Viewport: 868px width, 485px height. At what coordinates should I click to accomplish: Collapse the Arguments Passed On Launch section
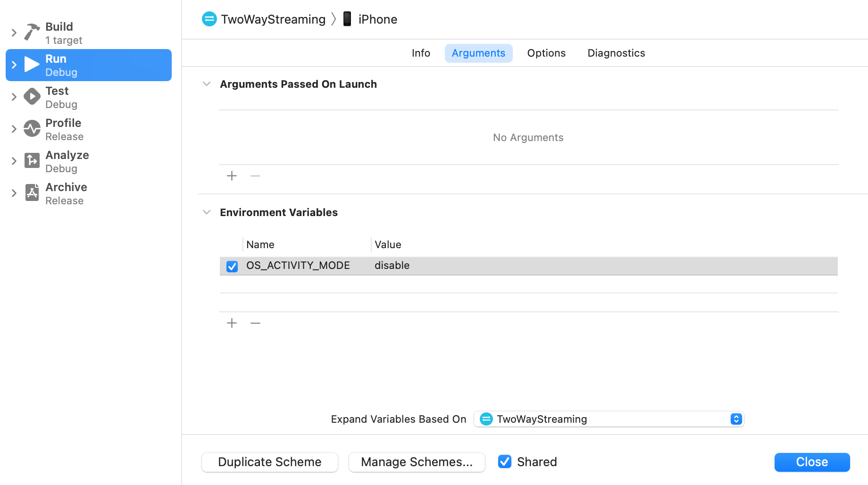(x=207, y=84)
